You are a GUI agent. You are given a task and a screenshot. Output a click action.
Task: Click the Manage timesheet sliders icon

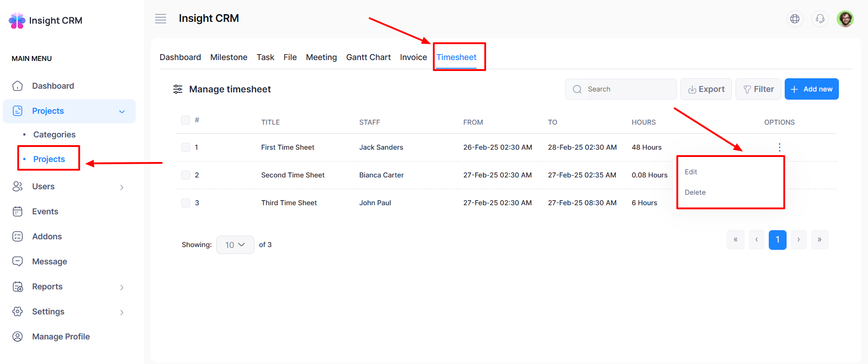pos(178,89)
